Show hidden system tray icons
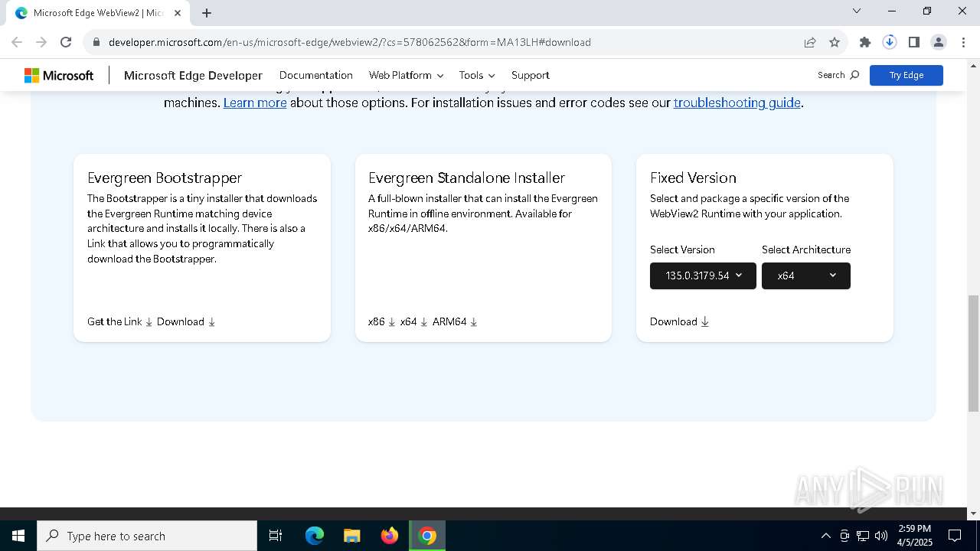Image resolution: width=980 pixels, height=551 pixels. 825,536
